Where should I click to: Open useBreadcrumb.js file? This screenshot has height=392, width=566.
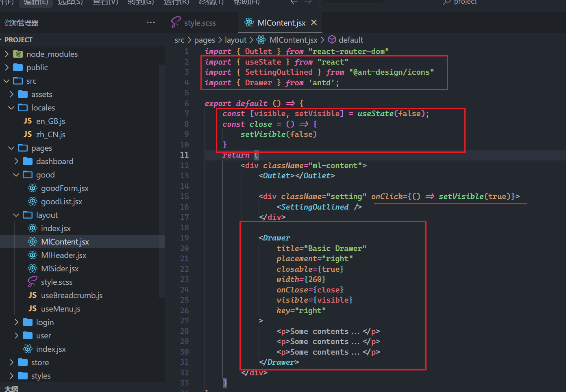[x=72, y=295]
